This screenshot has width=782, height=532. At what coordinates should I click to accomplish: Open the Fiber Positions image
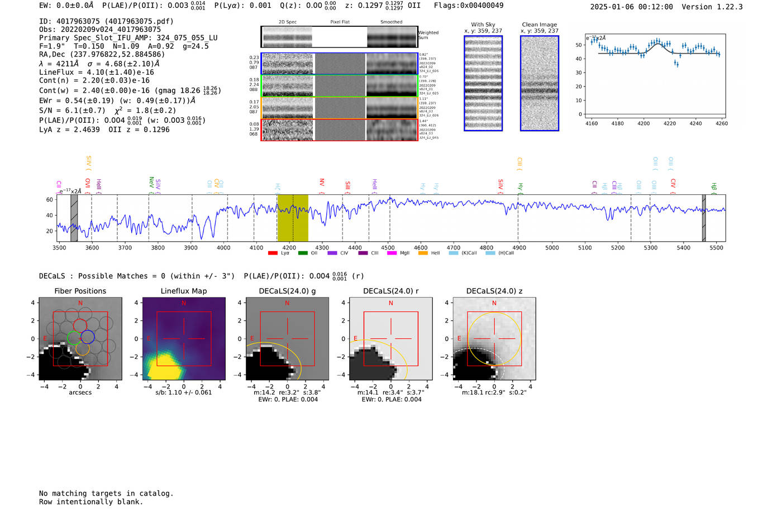(x=80, y=339)
